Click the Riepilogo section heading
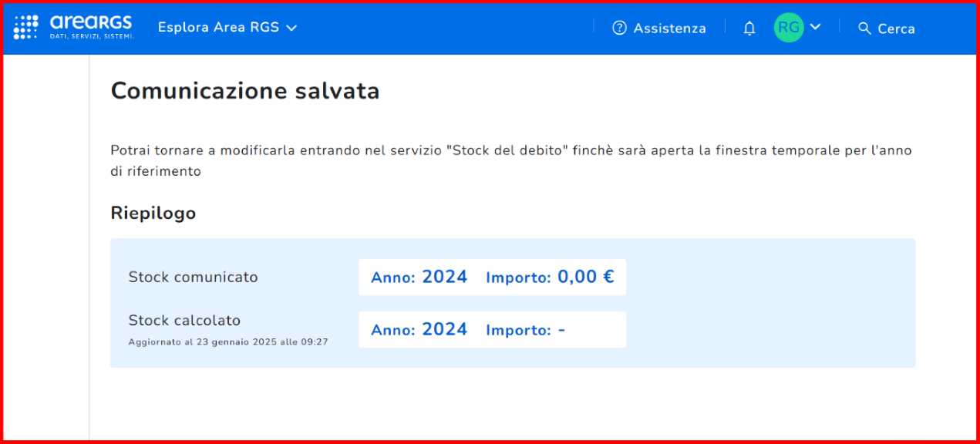This screenshot has width=980, height=444. (x=153, y=214)
